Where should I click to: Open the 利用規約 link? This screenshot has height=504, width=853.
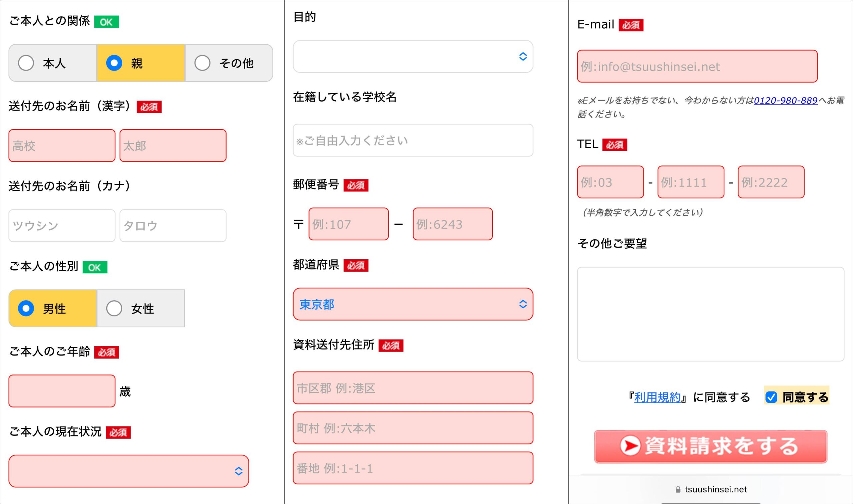pos(657,397)
